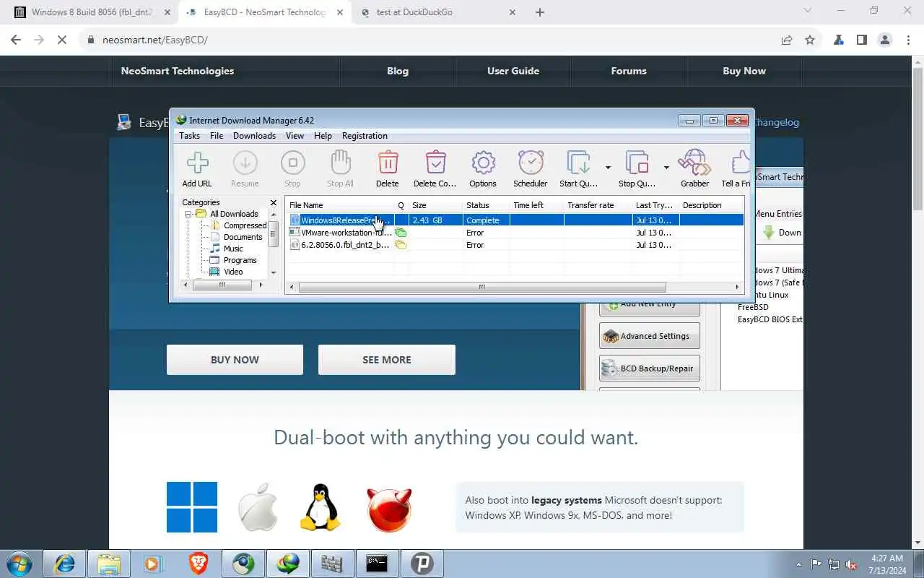Open the Forums navigation link
This screenshot has width=924, height=578.
pyautogui.click(x=629, y=71)
